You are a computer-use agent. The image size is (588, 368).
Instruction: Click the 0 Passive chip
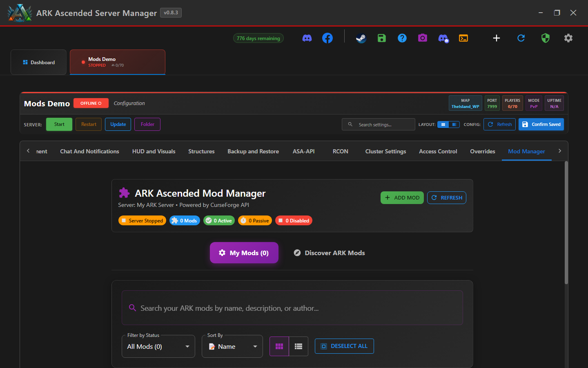coord(255,220)
